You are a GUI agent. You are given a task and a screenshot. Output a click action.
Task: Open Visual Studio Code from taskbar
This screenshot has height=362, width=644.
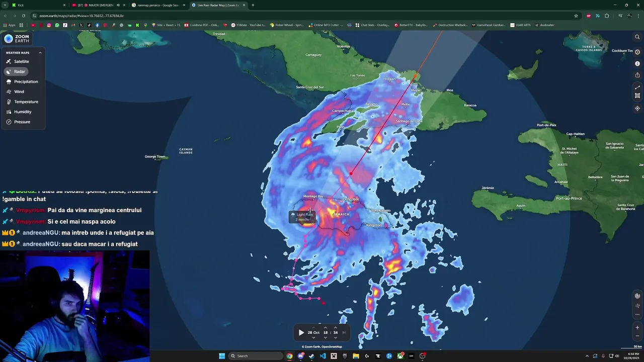tap(323, 356)
